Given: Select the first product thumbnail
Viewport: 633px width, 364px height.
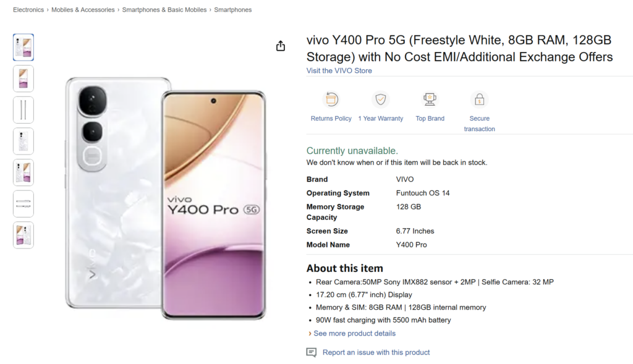Looking at the screenshot, I should (x=23, y=48).
